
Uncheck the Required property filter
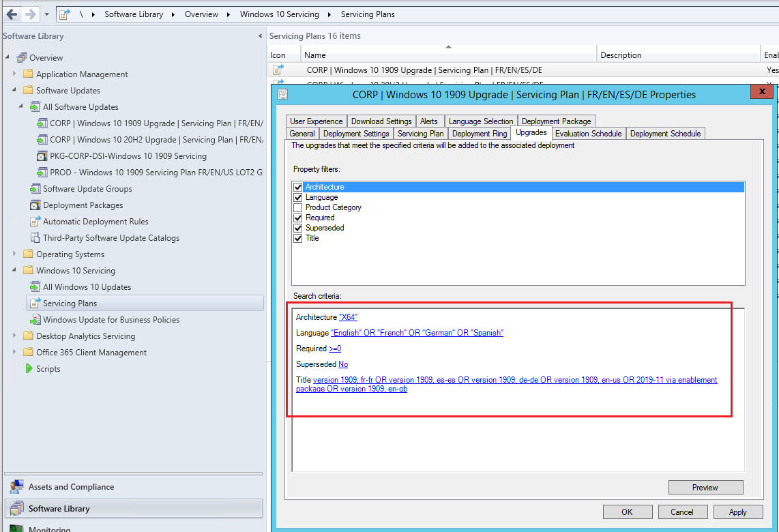pos(298,218)
